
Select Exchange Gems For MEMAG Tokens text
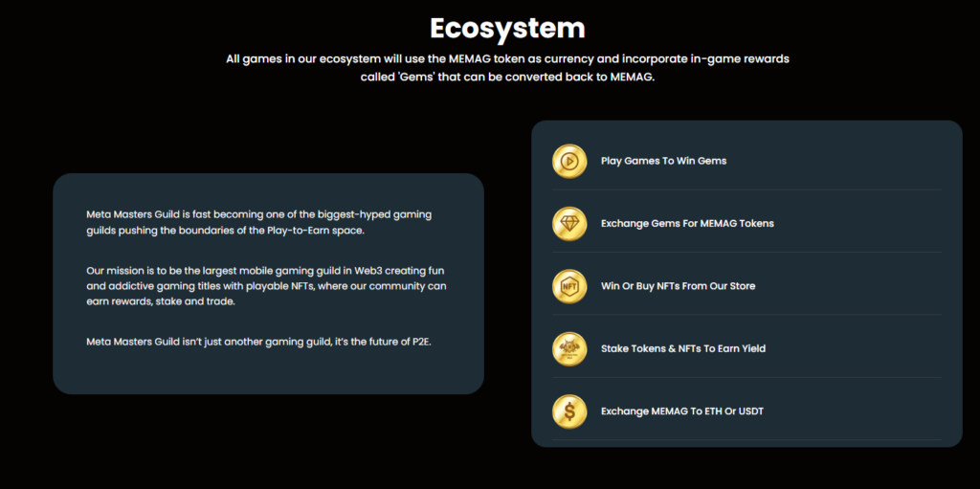coord(687,223)
